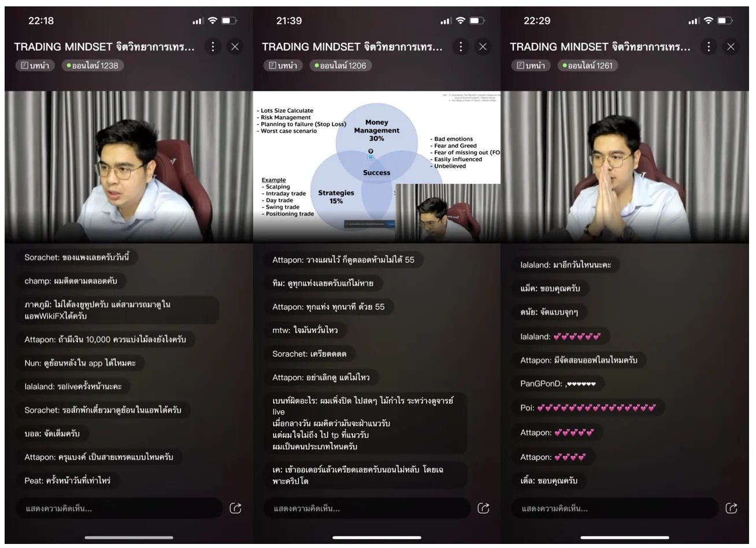
Task: Select mtw's comment "ใจมันหวั่นไหว"
Action: 305,330
